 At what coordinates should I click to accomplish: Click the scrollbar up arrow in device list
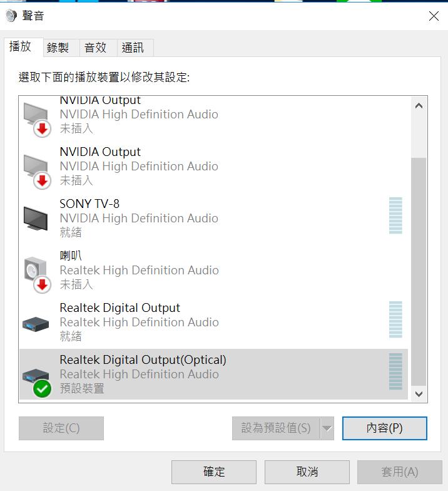419,106
